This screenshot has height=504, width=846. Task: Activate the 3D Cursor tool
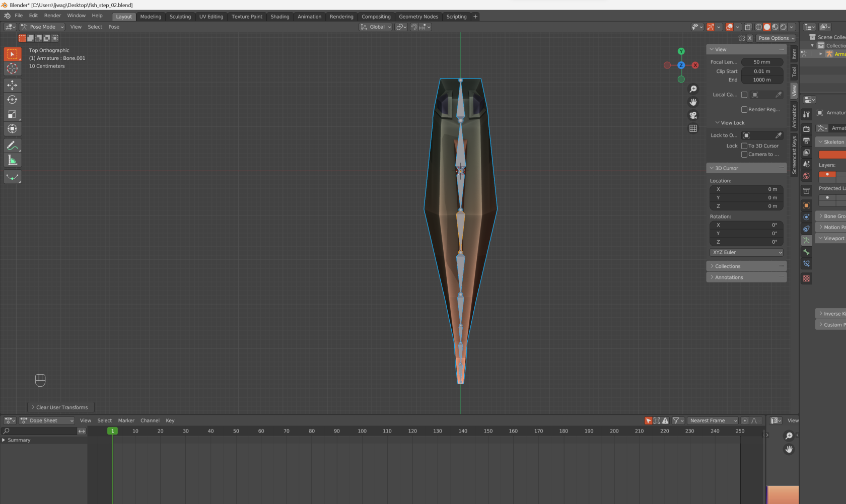click(x=12, y=68)
